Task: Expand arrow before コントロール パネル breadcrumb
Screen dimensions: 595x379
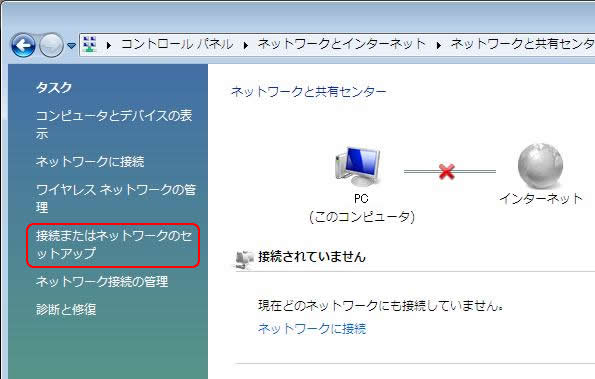Action: click(109, 45)
